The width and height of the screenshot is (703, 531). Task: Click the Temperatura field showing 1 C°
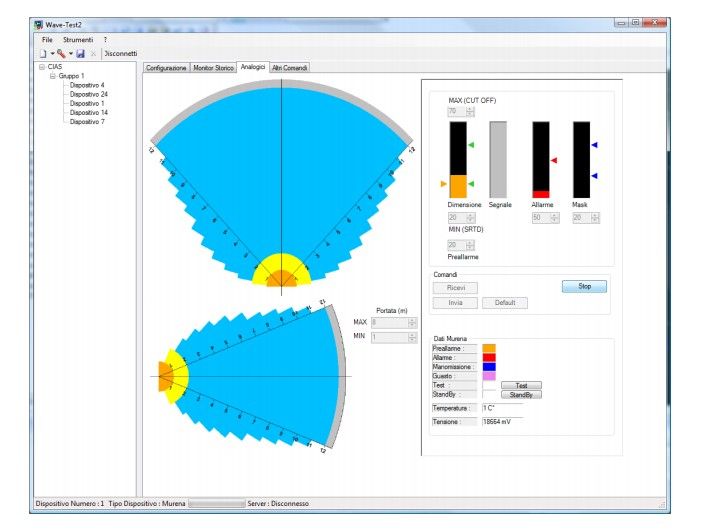(503, 408)
